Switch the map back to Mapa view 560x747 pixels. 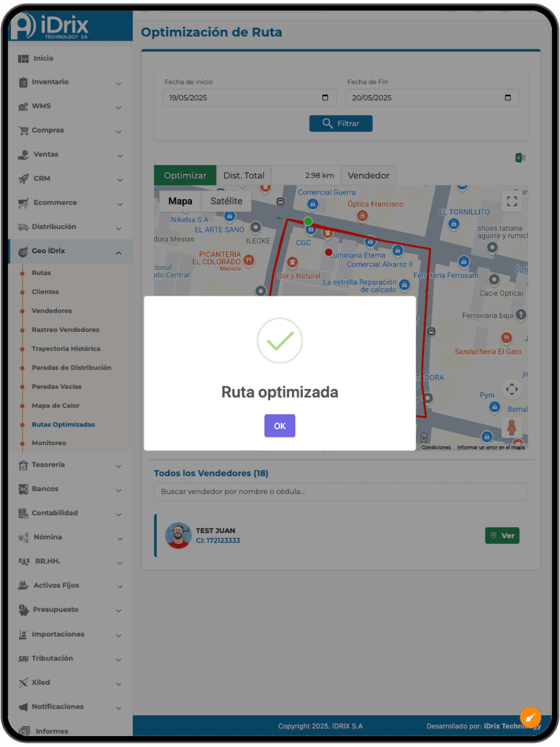click(x=180, y=201)
